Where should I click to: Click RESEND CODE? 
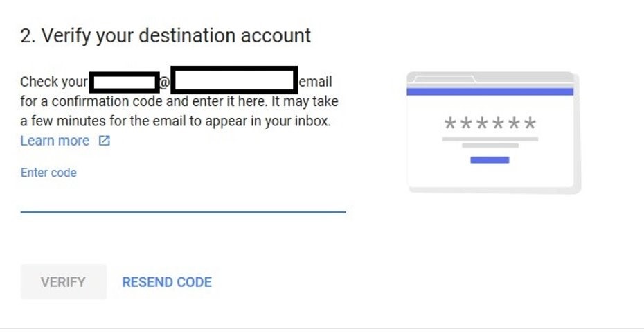pyautogui.click(x=167, y=282)
